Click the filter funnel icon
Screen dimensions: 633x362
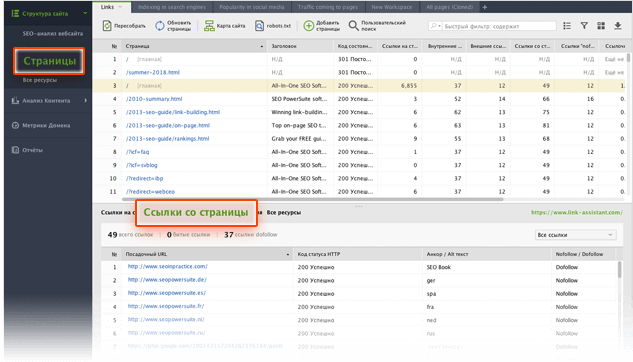[x=584, y=26]
